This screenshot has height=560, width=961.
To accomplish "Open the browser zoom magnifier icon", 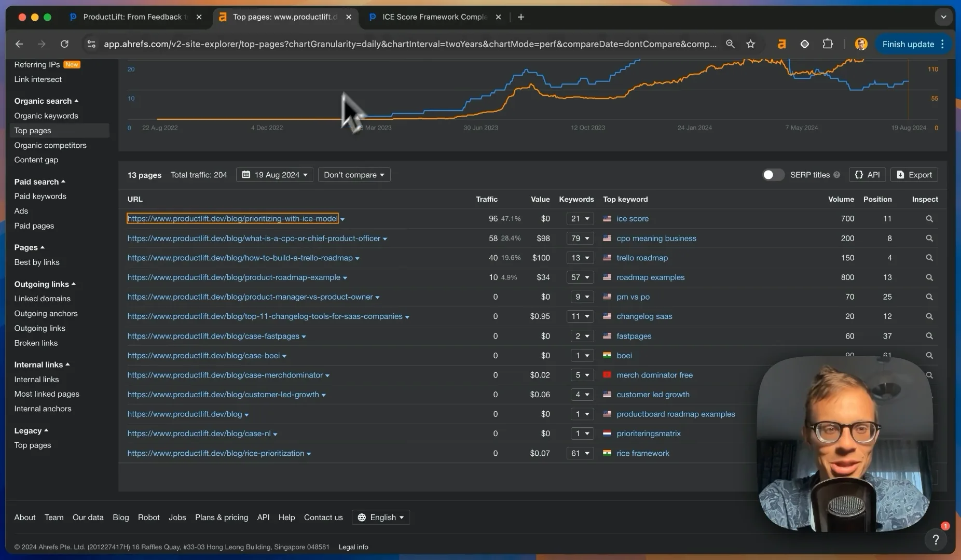I will click(x=730, y=44).
